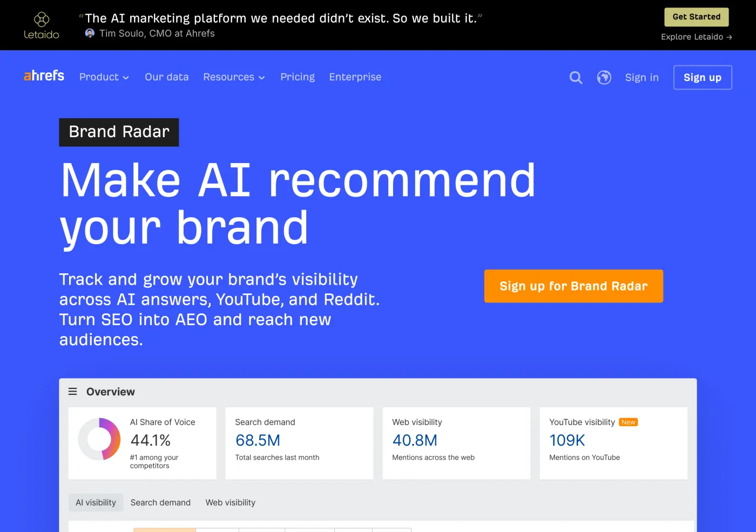Select the AI Share of Voice card
Screen dimensions: 756x532
142,443
